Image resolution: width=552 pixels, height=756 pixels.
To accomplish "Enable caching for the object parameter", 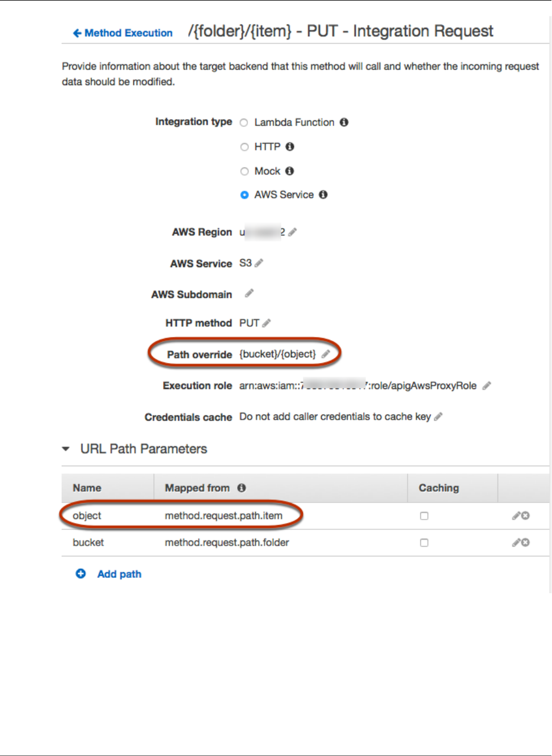I will (424, 516).
